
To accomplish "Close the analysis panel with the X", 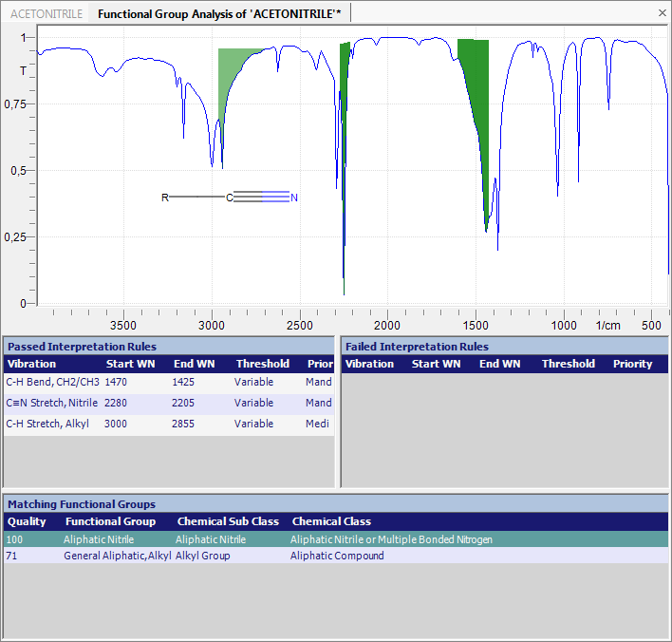I will (662, 13).
